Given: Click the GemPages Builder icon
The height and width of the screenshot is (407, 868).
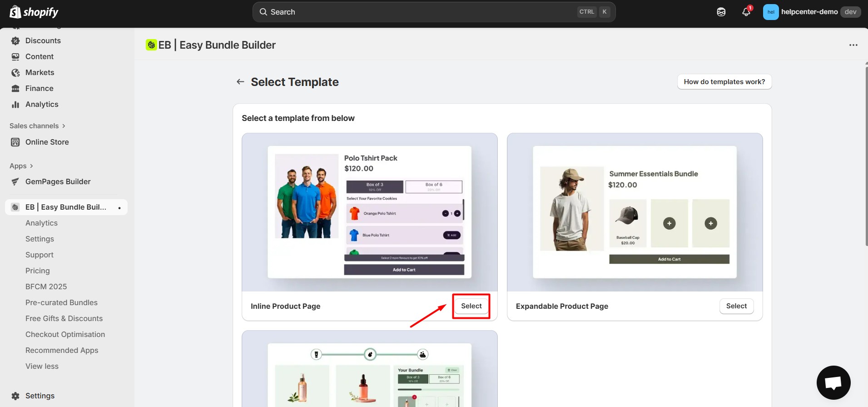Looking at the screenshot, I should (15, 182).
